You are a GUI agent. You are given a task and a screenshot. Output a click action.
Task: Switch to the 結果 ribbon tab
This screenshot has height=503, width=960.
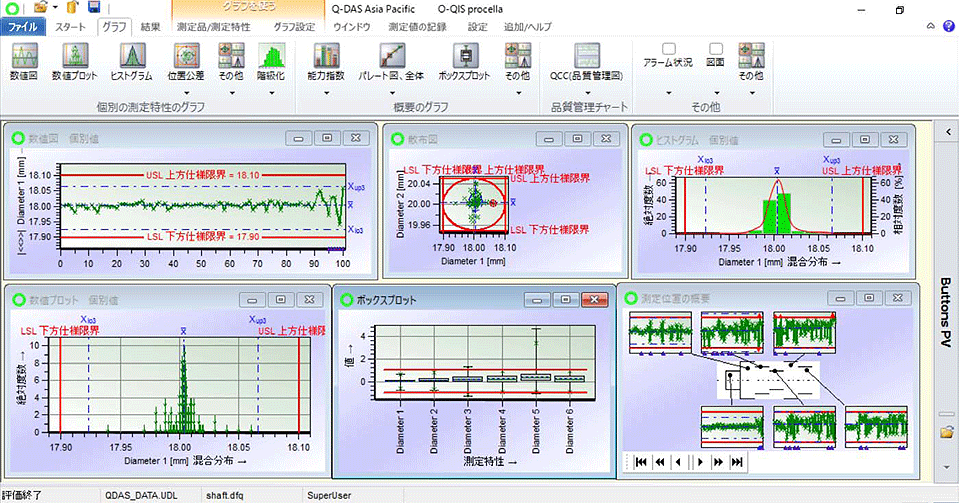coord(150,27)
